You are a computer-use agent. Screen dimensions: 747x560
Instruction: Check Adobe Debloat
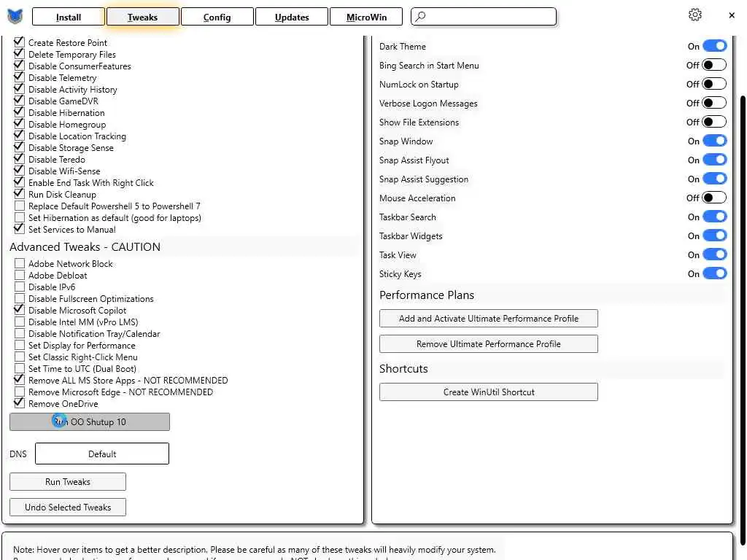point(19,275)
